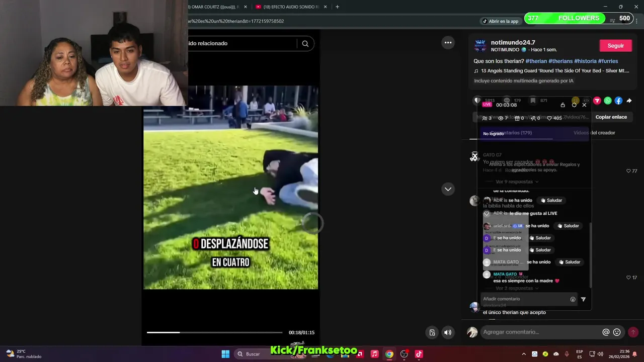The height and width of the screenshot is (362, 644).
Task: Open the ESP language switcher
Action: click(x=580, y=354)
